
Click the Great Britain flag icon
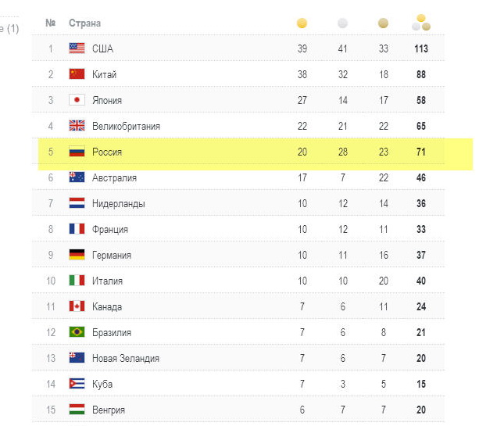pyautogui.click(x=77, y=126)
